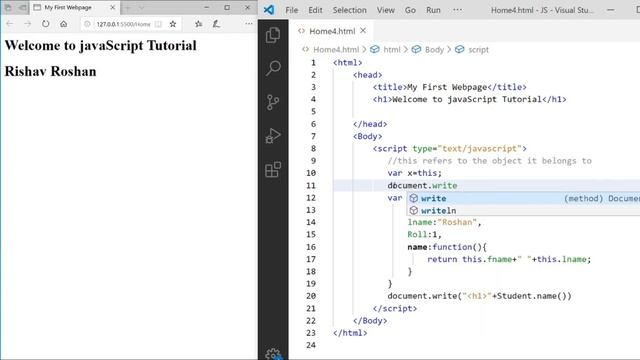Click the browser Forward arrow button
The width and height of the screenshot is (640, 360).
27,24
